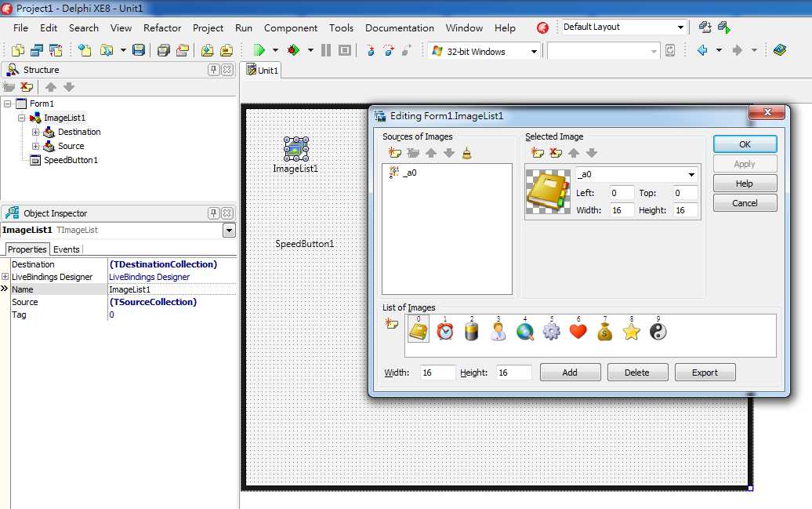
Task: Click the Left field of Selected Image
Action: pyautogui.click(x=621, y=194)
